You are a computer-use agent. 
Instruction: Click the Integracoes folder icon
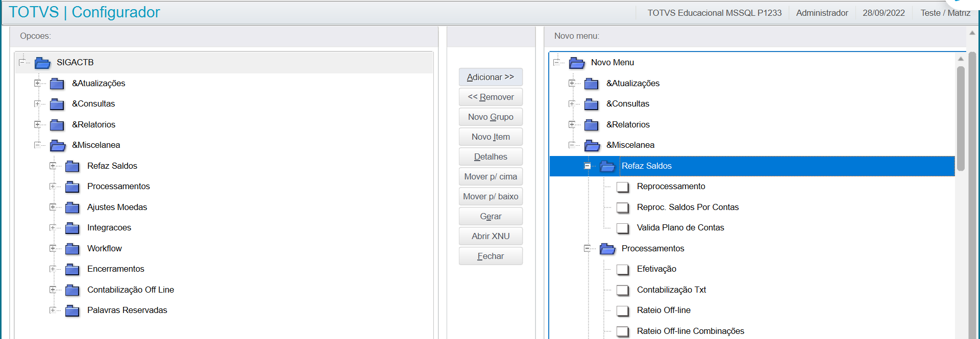72,228
